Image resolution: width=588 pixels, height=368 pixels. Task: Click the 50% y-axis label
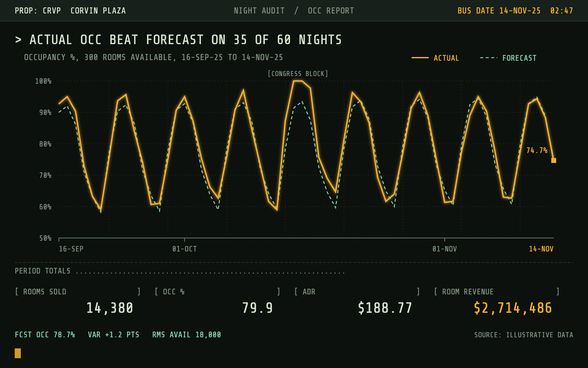pos(45,238)
